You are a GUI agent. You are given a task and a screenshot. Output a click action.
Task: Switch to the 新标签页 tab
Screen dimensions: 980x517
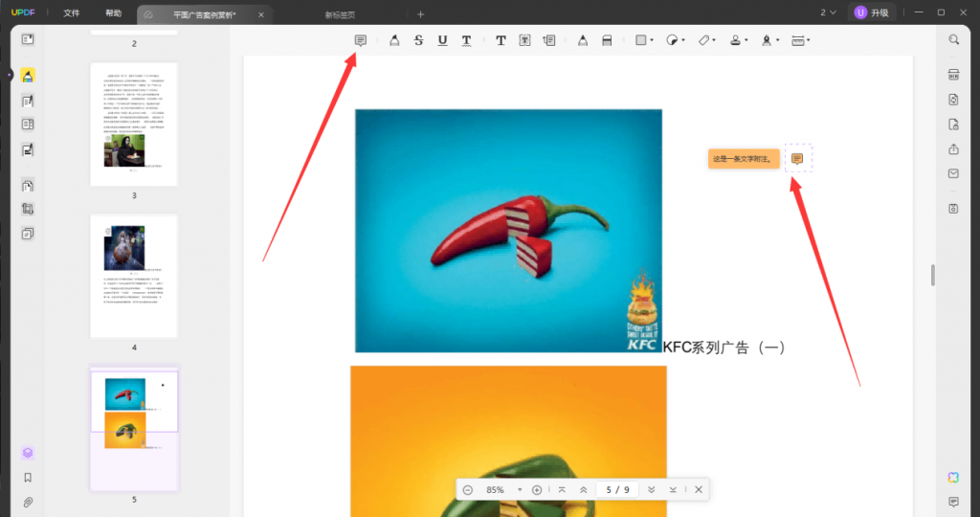(x=340, y=14)
